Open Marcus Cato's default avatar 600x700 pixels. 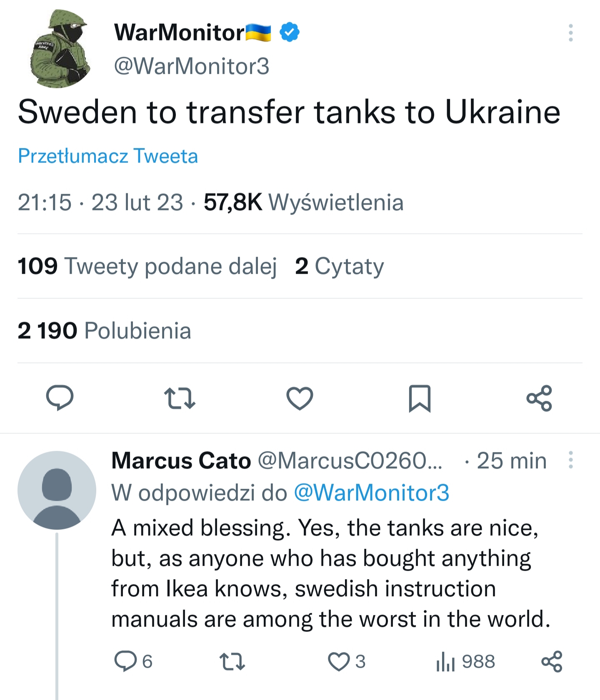(57, 490)
